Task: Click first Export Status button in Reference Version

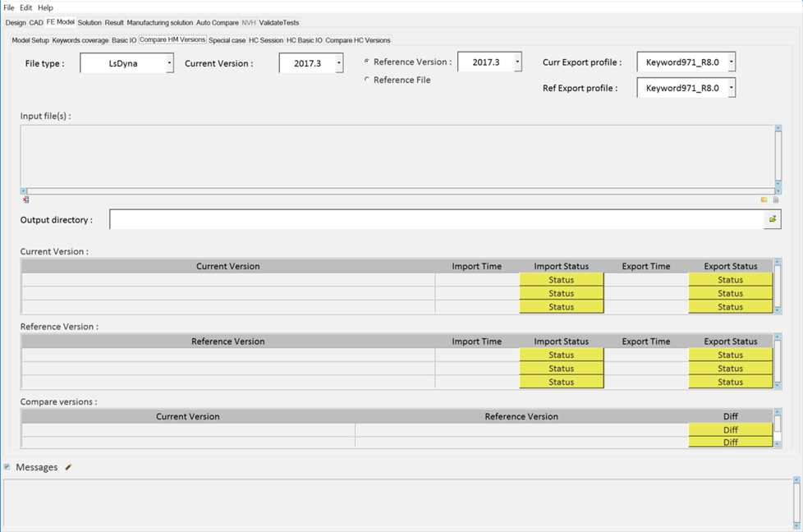Action: point(730,355)
